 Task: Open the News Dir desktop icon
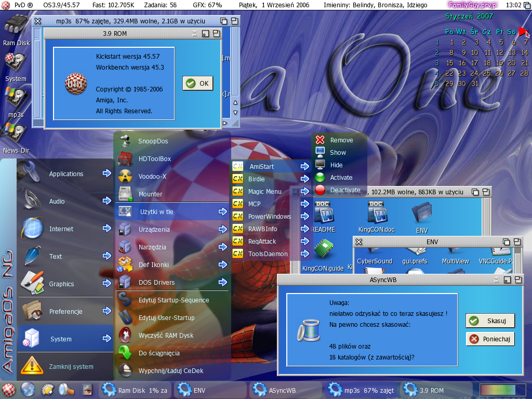(x=16, y=138)
